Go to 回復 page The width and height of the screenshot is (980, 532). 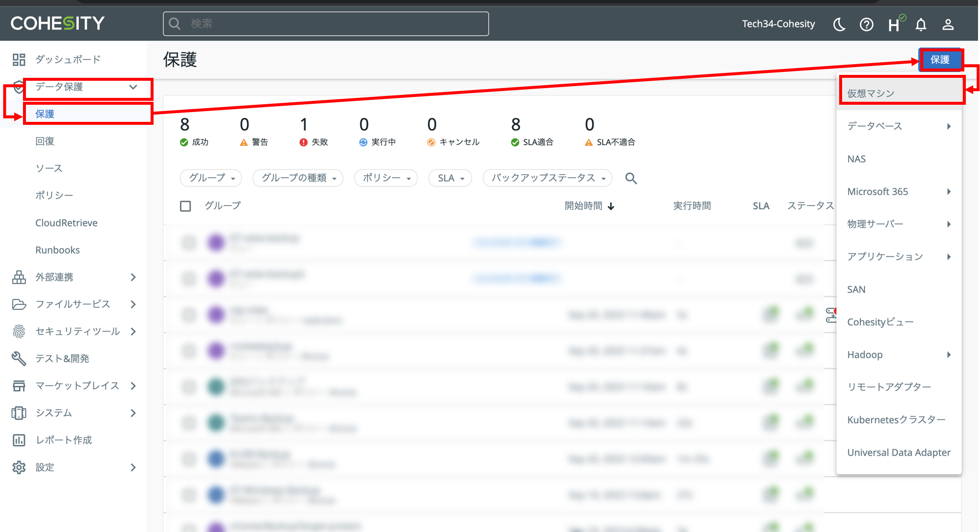tap(45, 141)
